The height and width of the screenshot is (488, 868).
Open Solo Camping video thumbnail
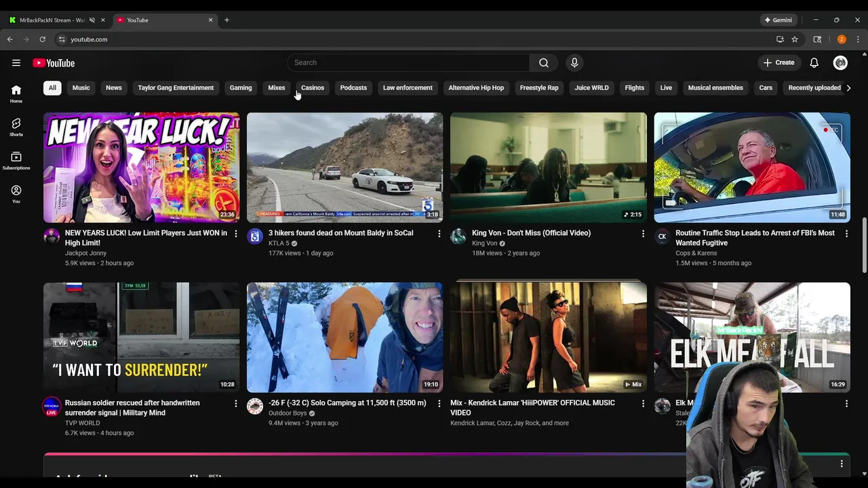click(x=345, y=338)
